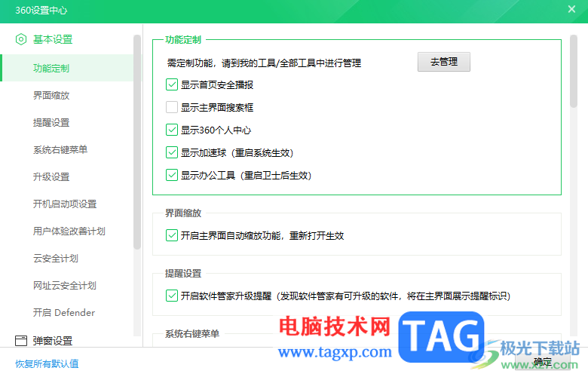Viewport: 588px width, 377px height.
Task: Open 用户体验改善计划 item
Action: coord(69,231)
